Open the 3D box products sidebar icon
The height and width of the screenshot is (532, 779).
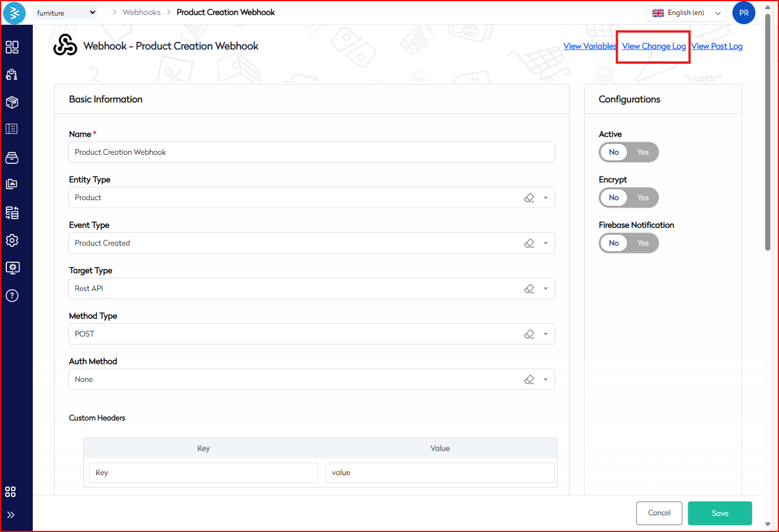pos(12,102)
